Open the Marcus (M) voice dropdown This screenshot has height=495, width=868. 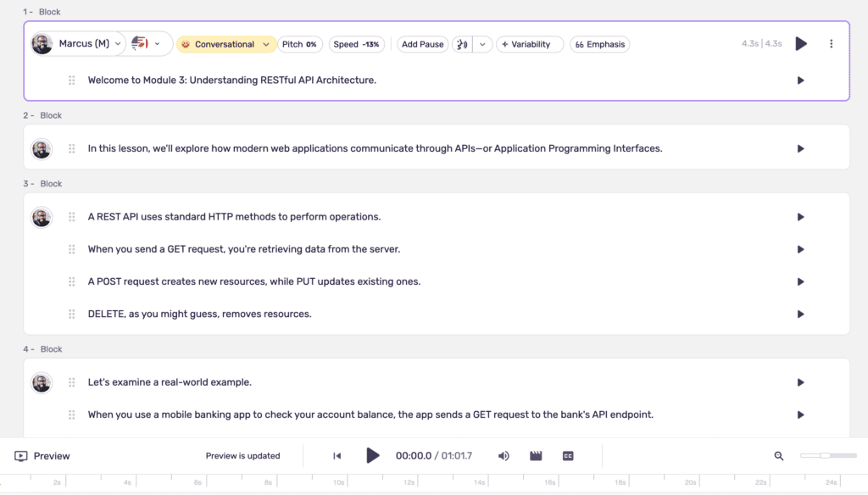tap(89, 44)
